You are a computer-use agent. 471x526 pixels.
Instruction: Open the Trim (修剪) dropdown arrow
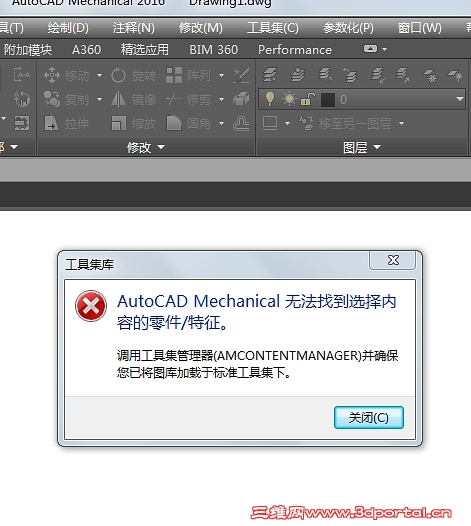click(221, 99)
